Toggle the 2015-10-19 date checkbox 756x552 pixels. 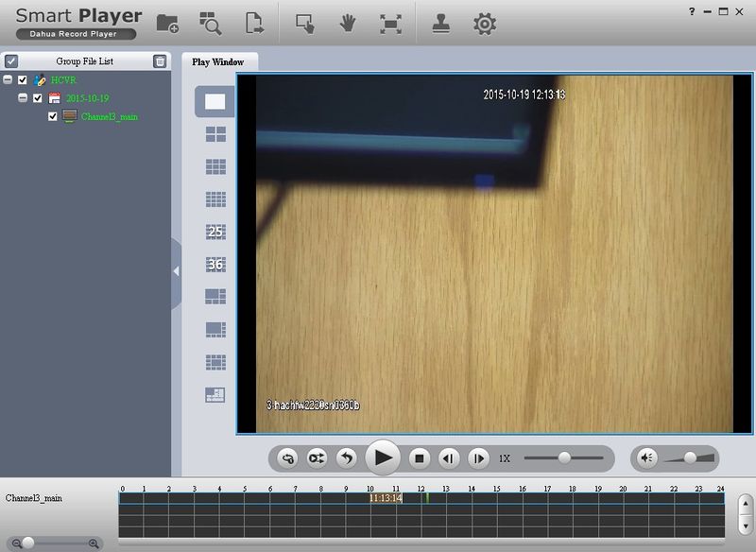(x=38, y=98)
